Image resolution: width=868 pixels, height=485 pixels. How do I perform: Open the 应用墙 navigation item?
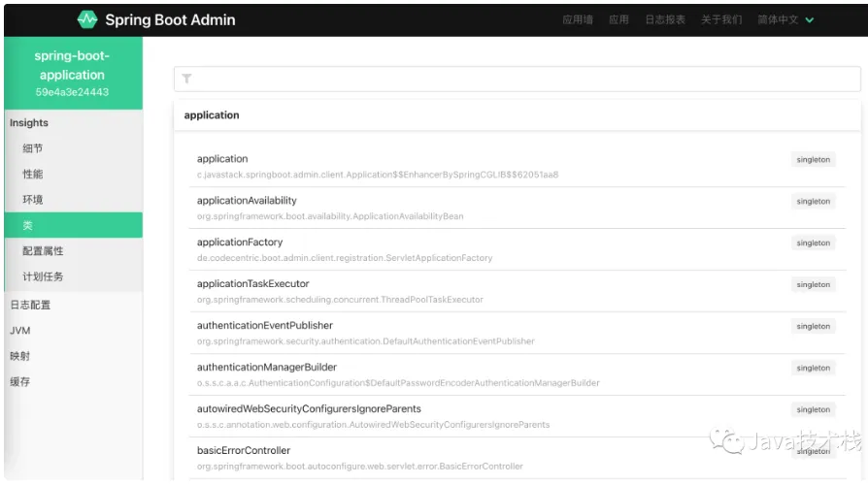point(577,19)
